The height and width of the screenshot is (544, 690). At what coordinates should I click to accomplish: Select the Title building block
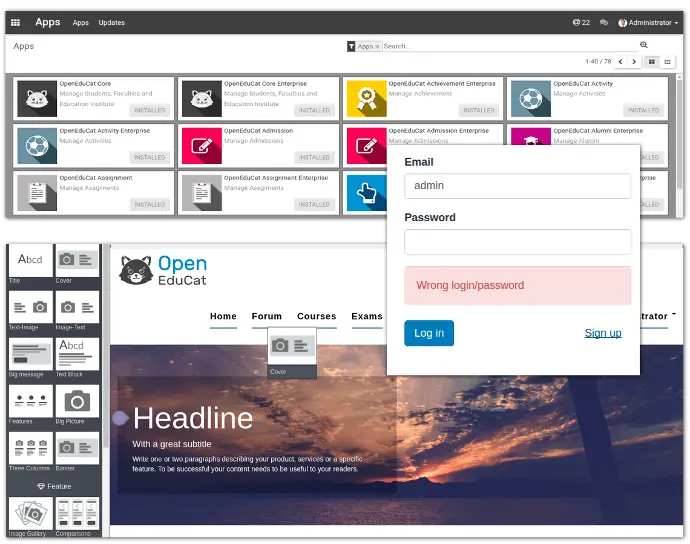click(x=30, y=264)
